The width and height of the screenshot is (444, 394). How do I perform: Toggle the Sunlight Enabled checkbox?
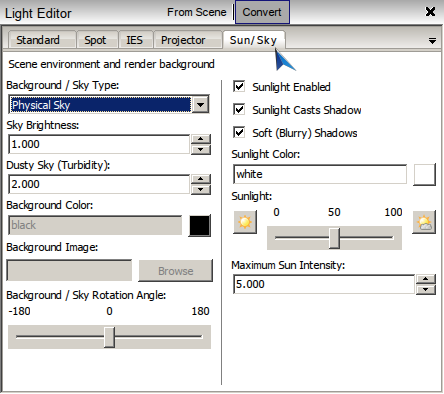click(x=239, y=86)
